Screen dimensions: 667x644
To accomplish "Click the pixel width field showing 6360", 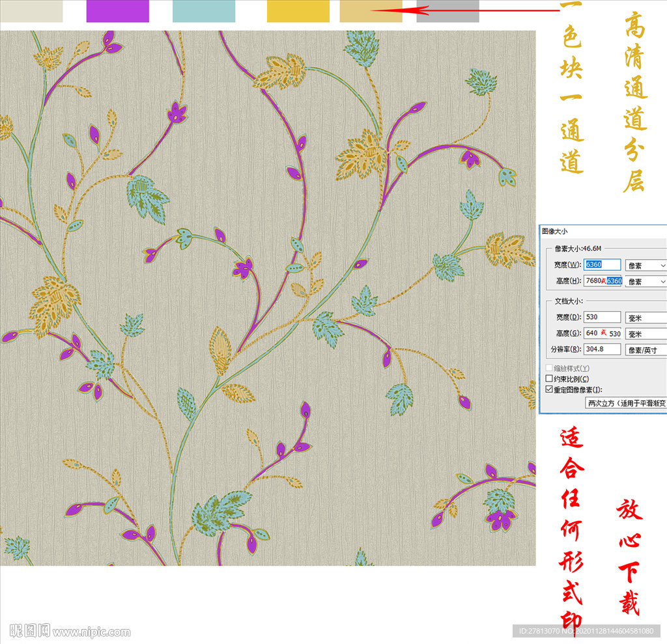I will point(602,264).
